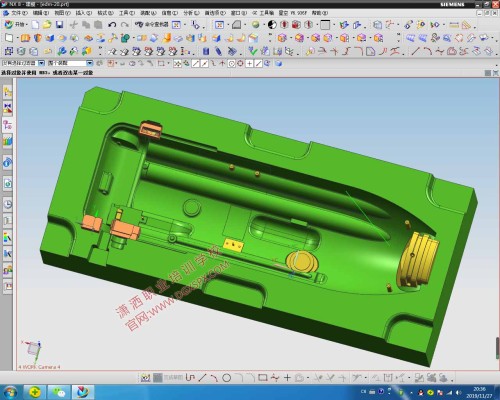500x400 pixels.
Task: Expand the selection type filter dropdown
Action: click(x=41, y=63)
